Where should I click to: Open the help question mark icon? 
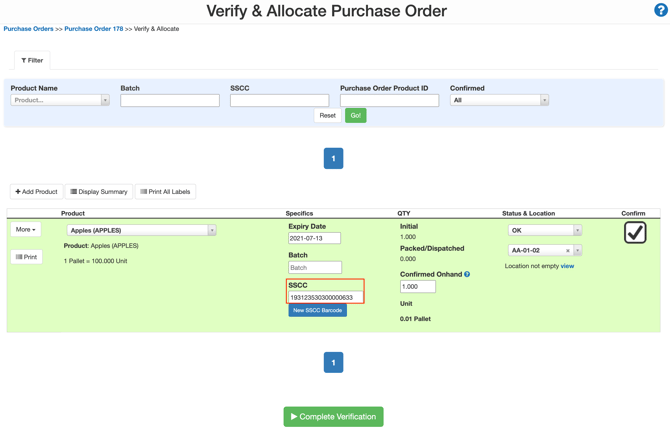click(660, 10)
